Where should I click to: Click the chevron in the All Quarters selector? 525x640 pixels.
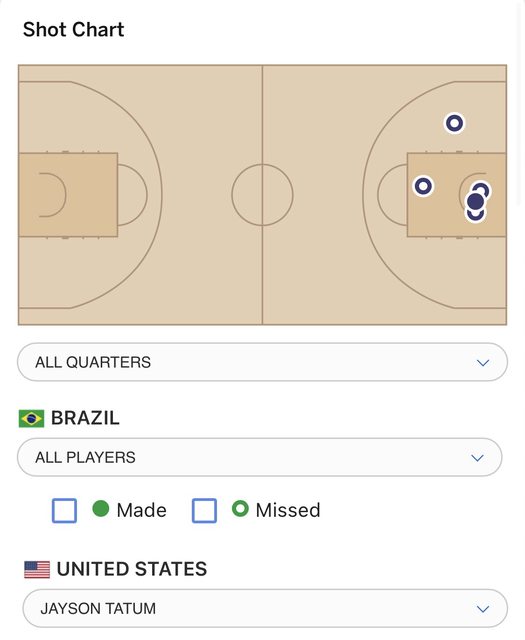tap(483, 362)
